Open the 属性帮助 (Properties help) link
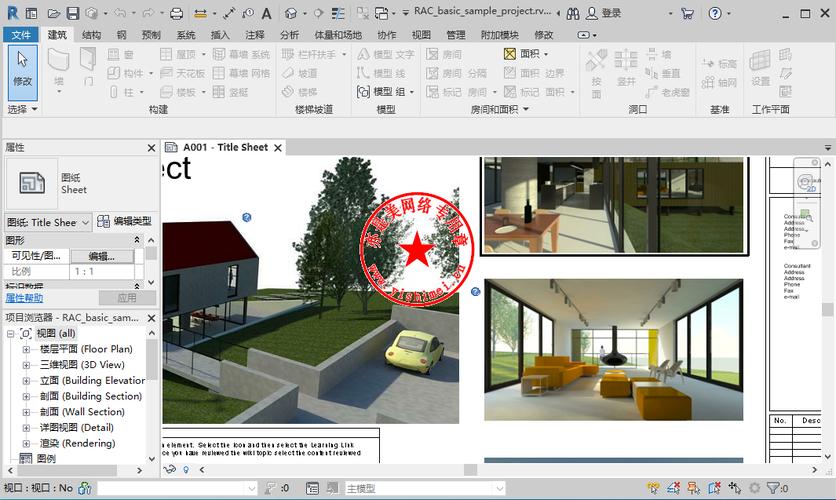836x500 pixels. coord(25,298)
